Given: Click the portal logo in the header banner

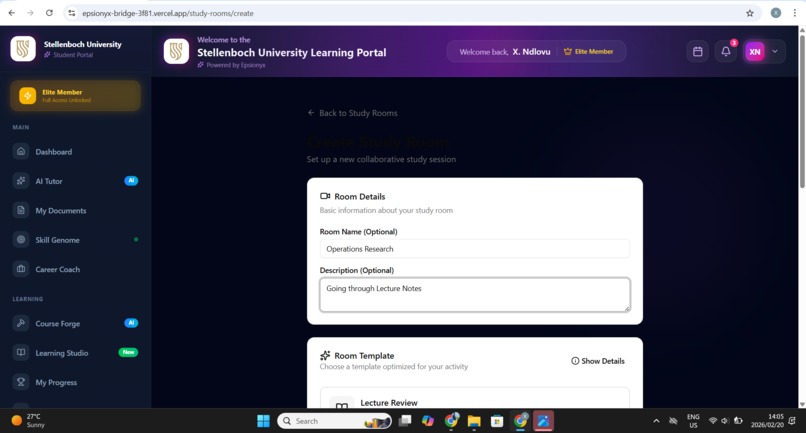Looking at the screenshot, I should point(176,51).
